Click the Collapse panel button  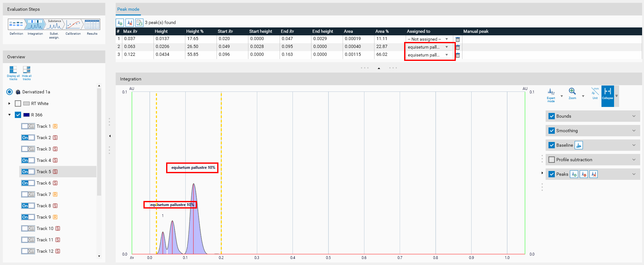(607, 94)
